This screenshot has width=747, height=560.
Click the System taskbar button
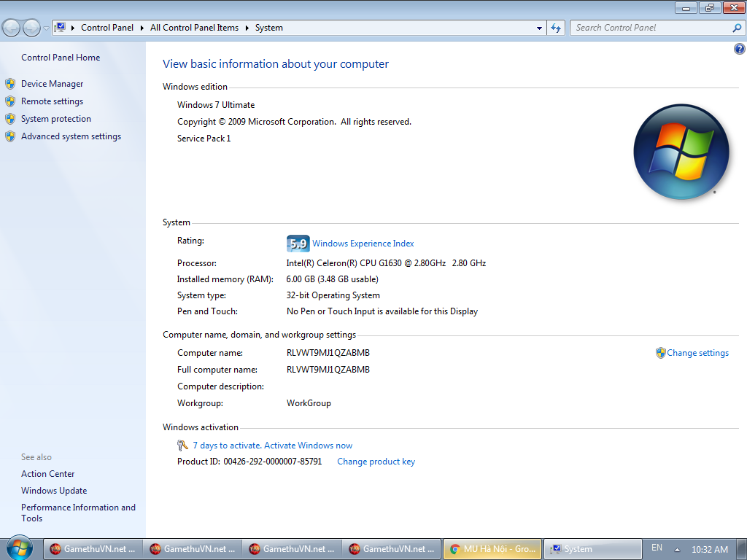592,549
